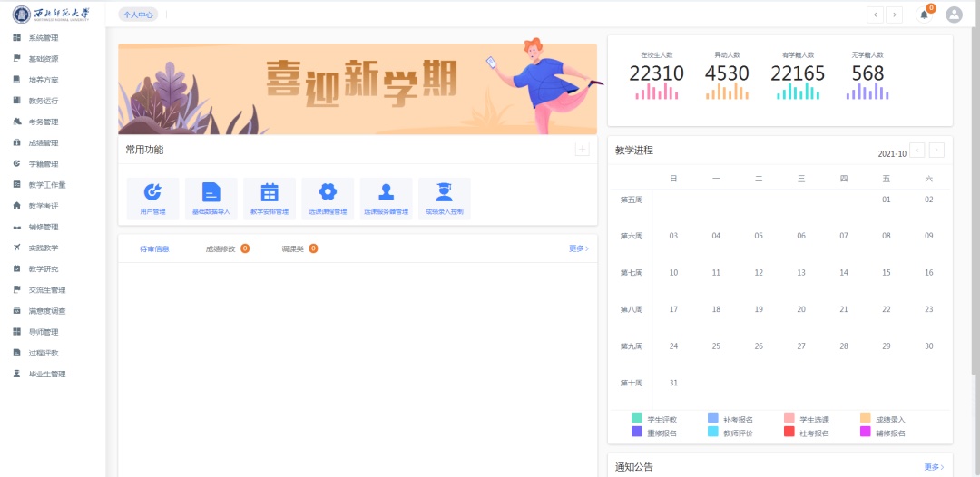This screenshot has width=980, height=477.
Task: Select date 15 in the calendar
Action: coord(887,272)
